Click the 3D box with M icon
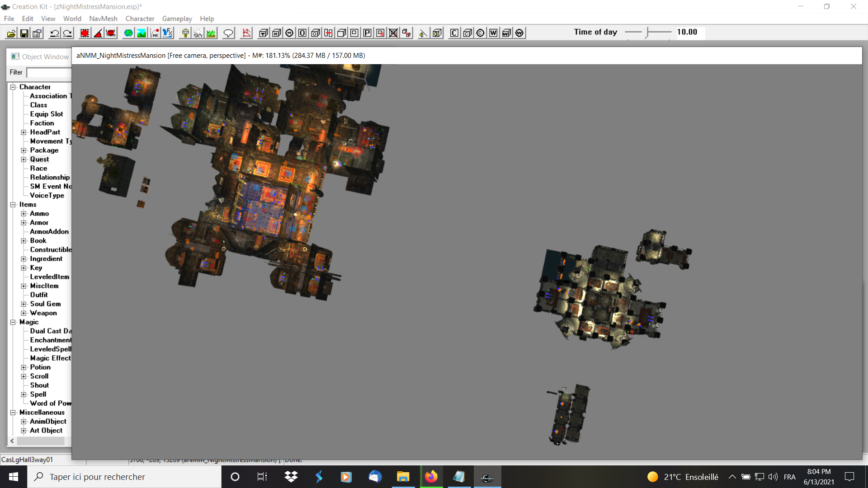Image resolution: width=868 pixels, height=488 pixels. tap(277, 33)
